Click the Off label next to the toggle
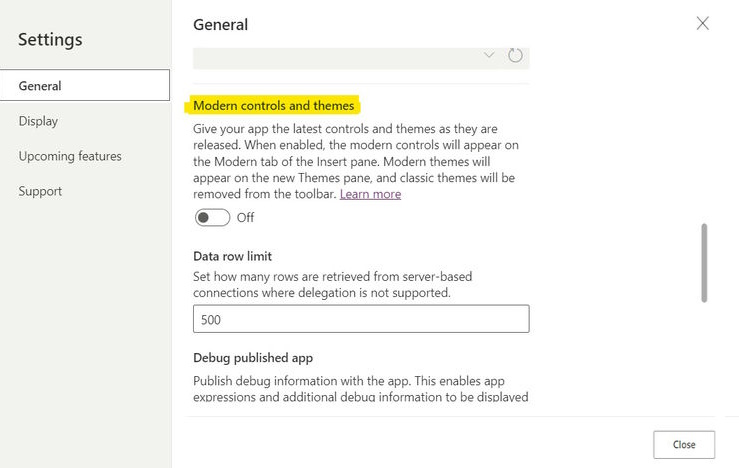Viewport: 739px width, 468px height. point(245,217)
